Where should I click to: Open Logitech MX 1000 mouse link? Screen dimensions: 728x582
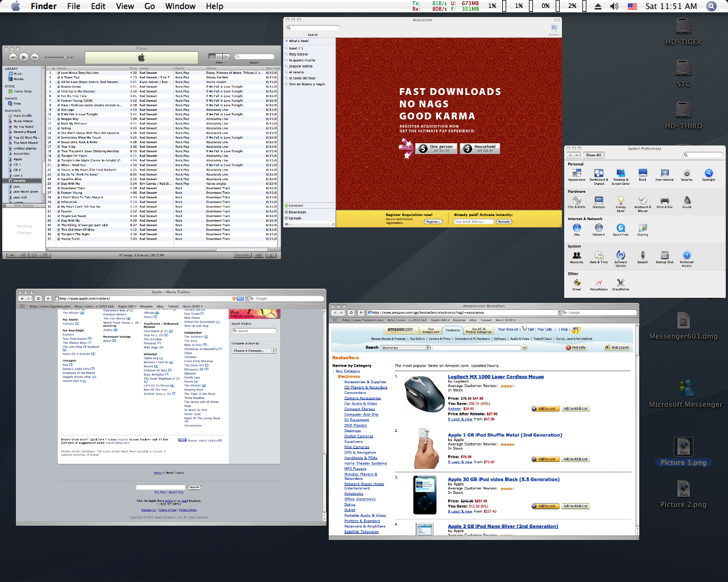coord(495,377)
